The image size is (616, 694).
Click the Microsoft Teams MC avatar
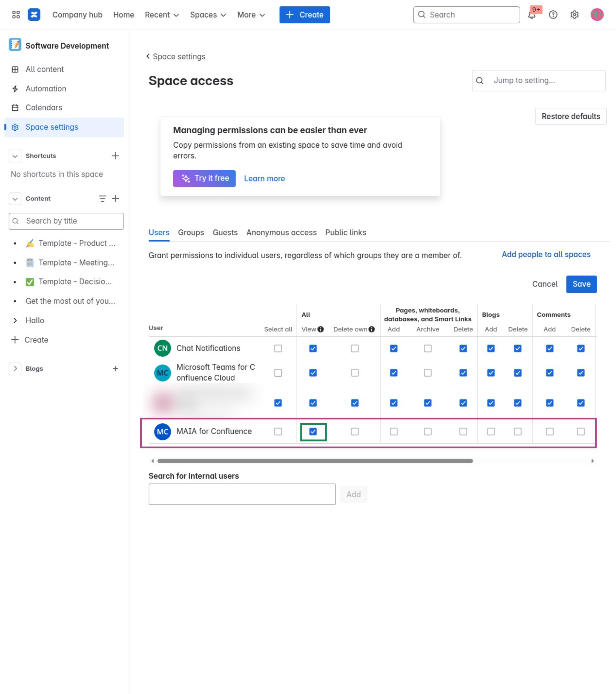[163, 373]
